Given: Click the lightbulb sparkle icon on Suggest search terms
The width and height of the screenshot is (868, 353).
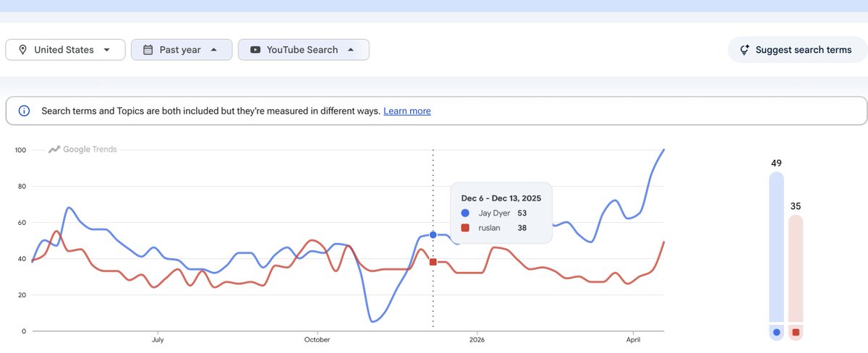Looking at the screenshot, I should tap(744, 50).
